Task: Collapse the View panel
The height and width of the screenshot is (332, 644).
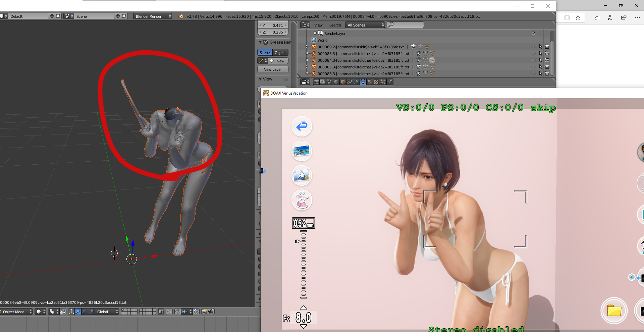Action: point(260,79)
